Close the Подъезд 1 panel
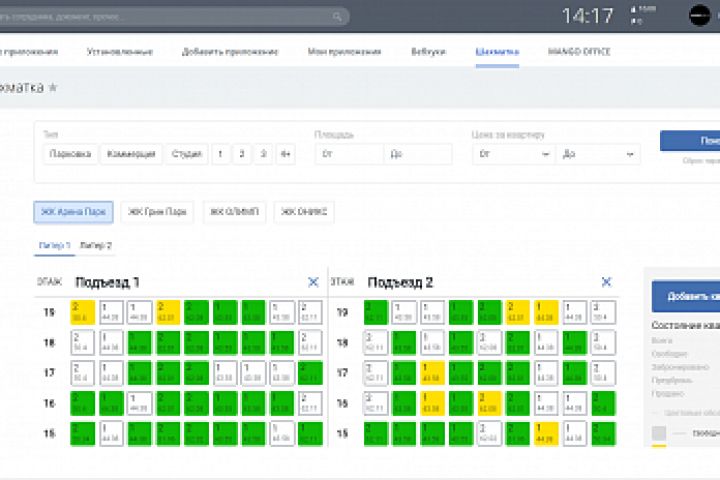Viewport: 720px width, 480px height. (313, 283)
